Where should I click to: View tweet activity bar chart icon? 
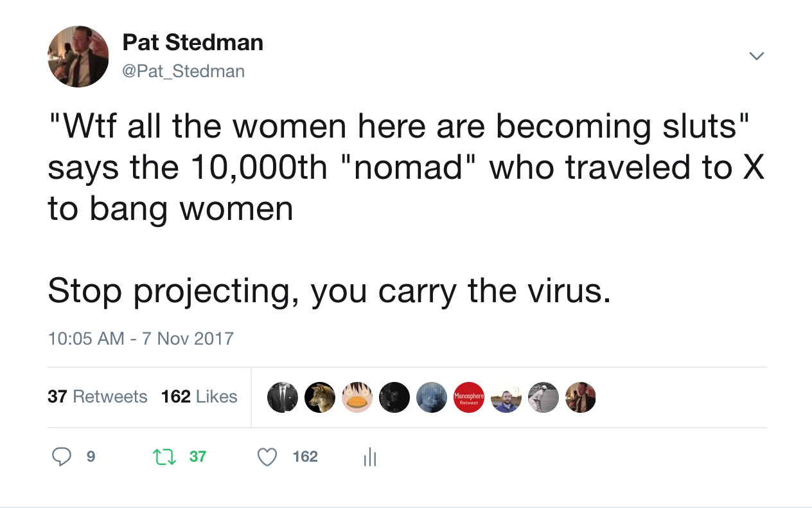[x=369, y=457]
